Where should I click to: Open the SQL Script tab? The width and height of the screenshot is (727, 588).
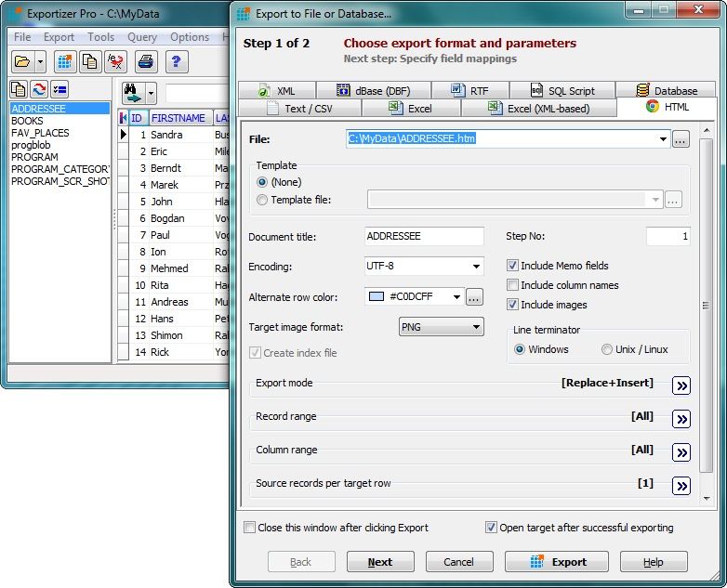pos(562,91)
